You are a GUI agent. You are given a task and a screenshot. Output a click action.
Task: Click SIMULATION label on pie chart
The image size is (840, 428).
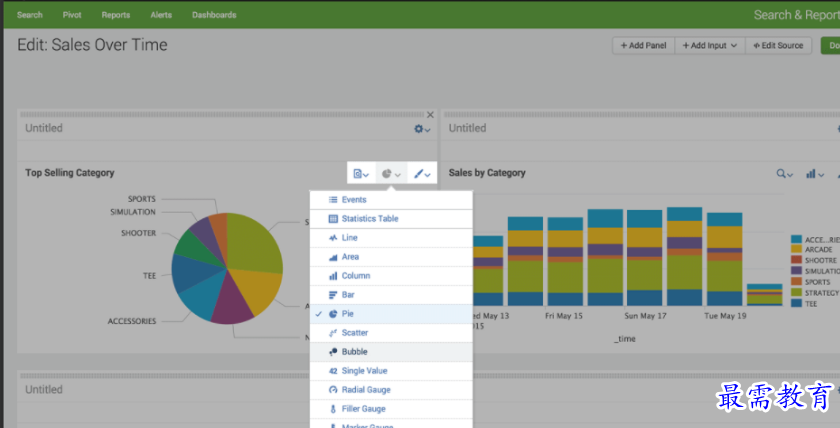[133, 212]
